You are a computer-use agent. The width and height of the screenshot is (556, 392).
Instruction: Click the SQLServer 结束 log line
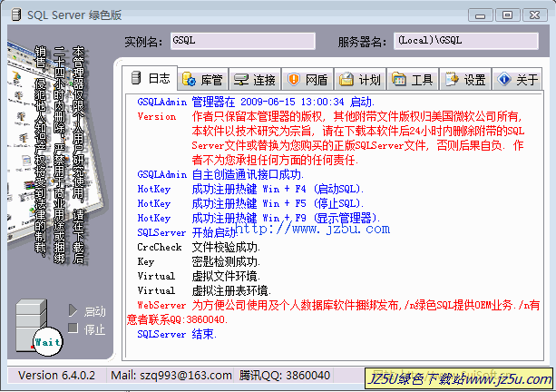click(x=177, y=334)
